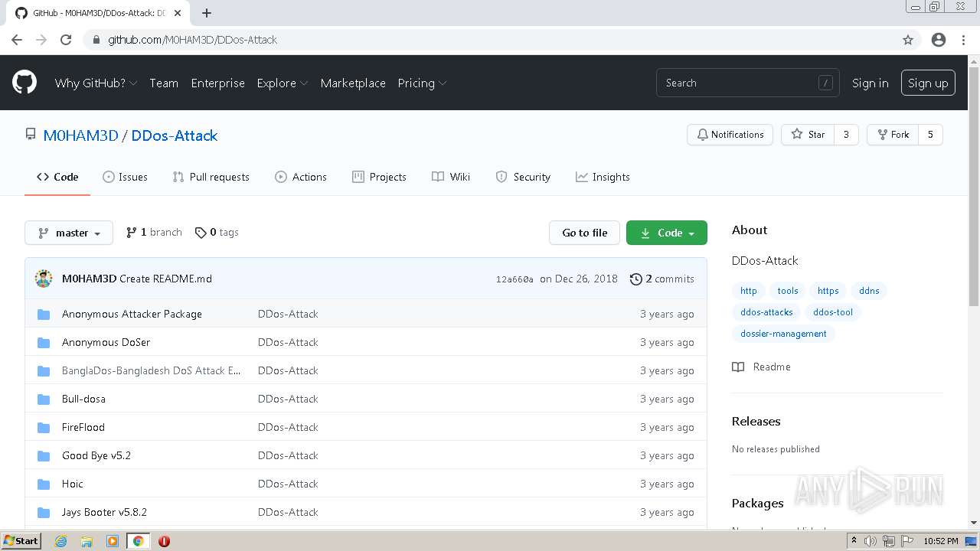
Task: Click Marketplace in the top navigation
Action: pyautogui.click(x=353, y=83)
